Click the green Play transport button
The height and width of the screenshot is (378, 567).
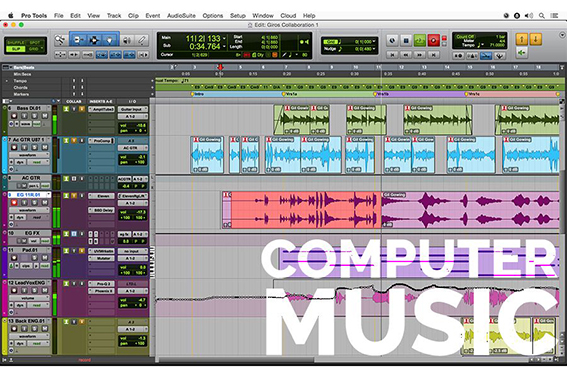coord(419,40)
